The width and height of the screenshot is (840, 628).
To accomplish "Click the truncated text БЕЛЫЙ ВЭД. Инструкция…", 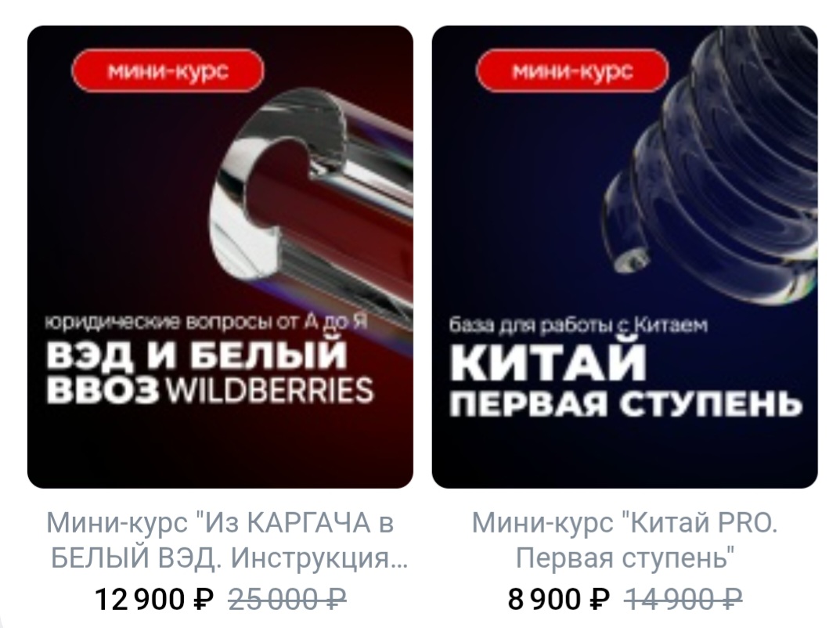I will click(x=229, y=558).
